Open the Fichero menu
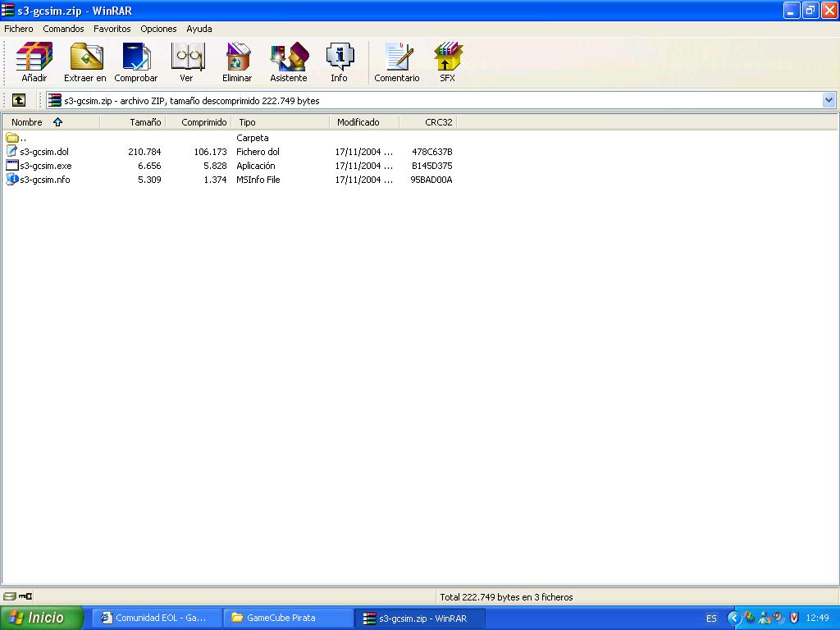840x630 pixels. coord(19,29)
